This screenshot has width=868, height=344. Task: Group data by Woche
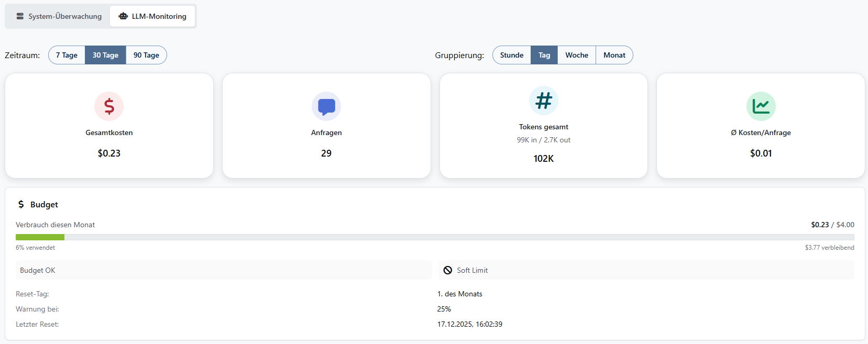click(577, 55)
